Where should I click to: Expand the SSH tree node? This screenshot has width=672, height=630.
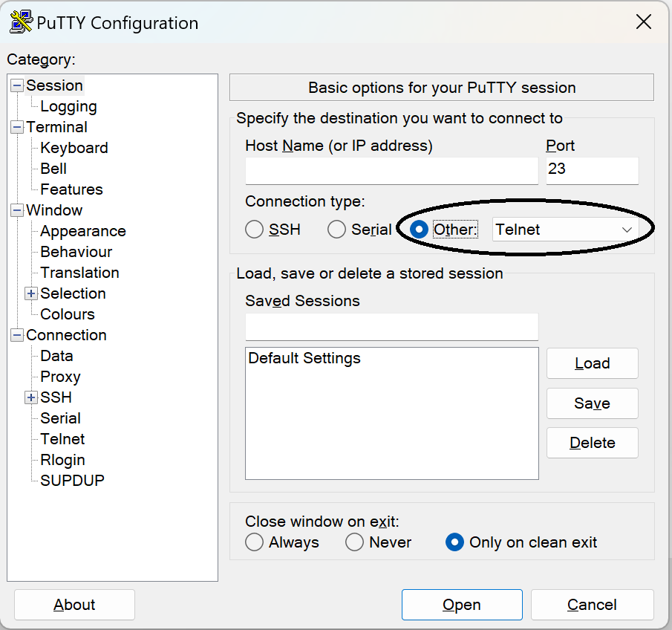point(31,397)
